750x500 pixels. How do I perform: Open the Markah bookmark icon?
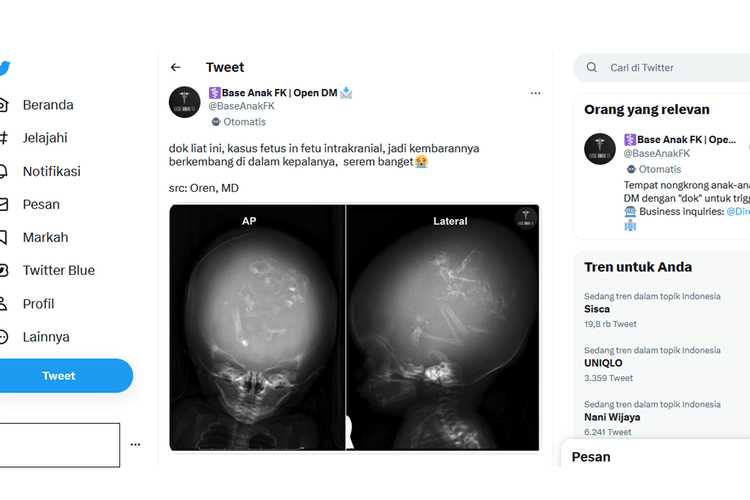[3, 237]
